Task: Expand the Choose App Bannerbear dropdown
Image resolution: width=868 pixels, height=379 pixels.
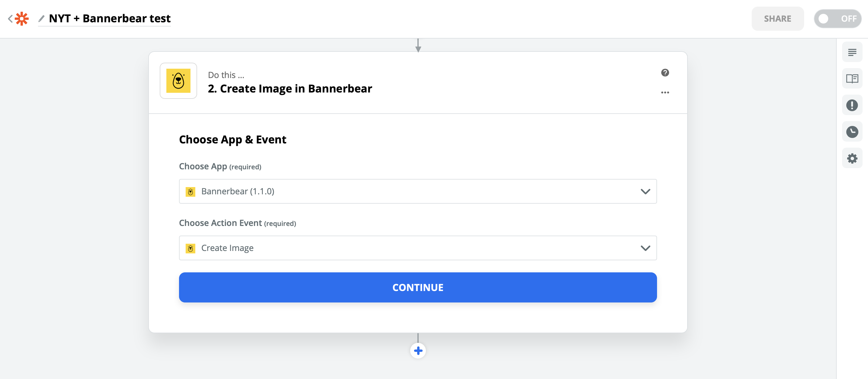Action: click(x=417, y=191)
